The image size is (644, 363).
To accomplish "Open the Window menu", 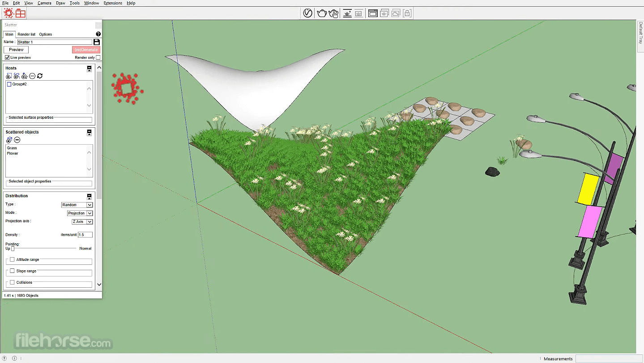I will coord(92,3).
